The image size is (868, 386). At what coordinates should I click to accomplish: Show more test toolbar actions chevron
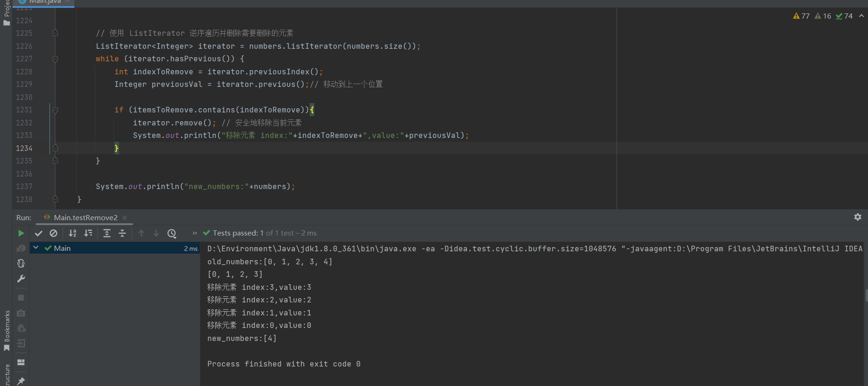pyautogui.click(x=195, y=233)
